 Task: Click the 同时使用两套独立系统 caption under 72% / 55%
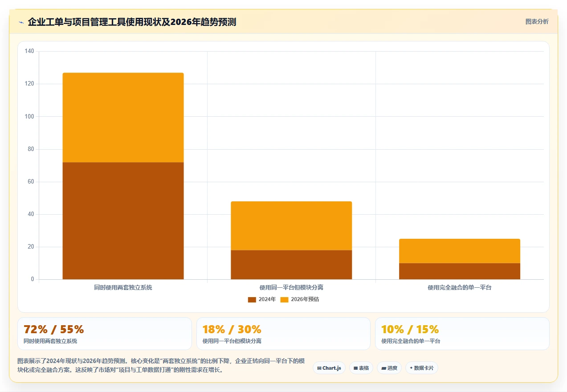point(50,341)
